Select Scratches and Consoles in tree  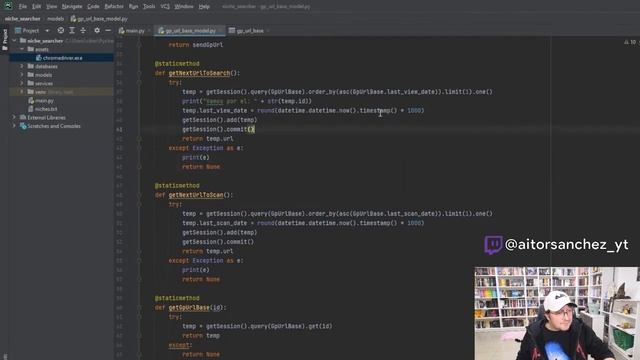coord(54,126)
